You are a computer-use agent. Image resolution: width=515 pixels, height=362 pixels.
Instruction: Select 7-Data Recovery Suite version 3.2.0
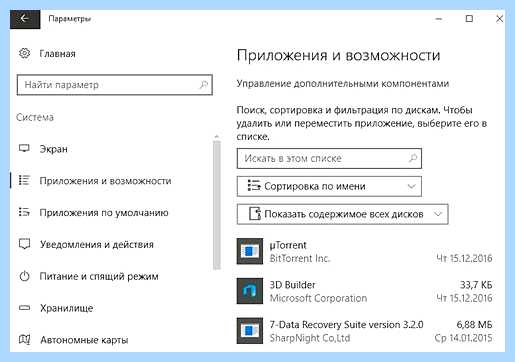[346, 325]
